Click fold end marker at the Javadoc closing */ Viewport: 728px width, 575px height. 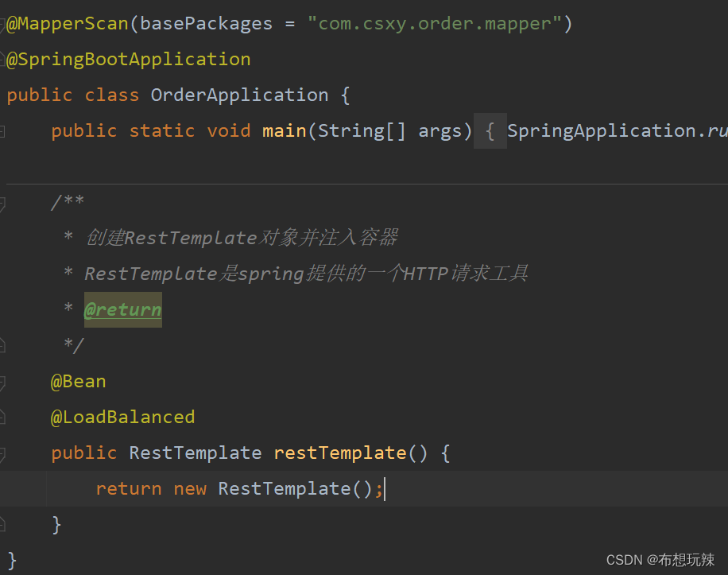click(2, 345)
